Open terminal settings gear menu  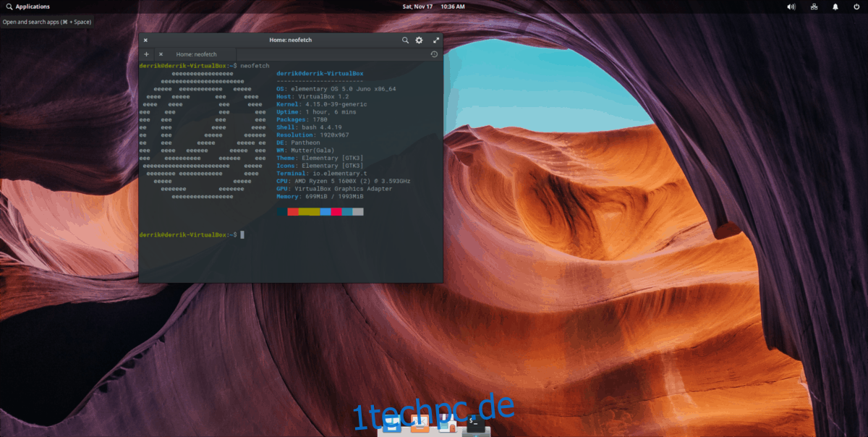point(419,41)
